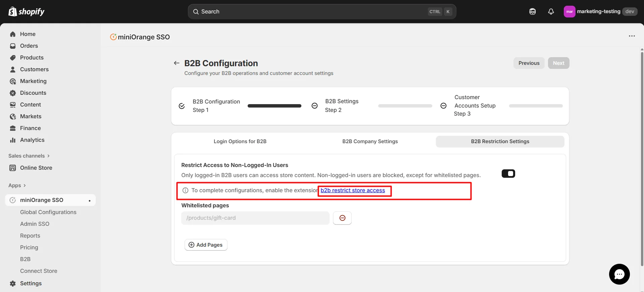Click the Content image icon
Screen dimensions: 644x292
pyautogui.click(x=13, y=105)
